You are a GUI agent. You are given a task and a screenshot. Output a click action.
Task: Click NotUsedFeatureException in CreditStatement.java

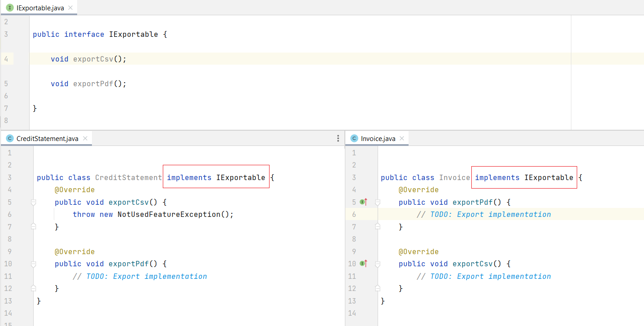tap(169, 215)
